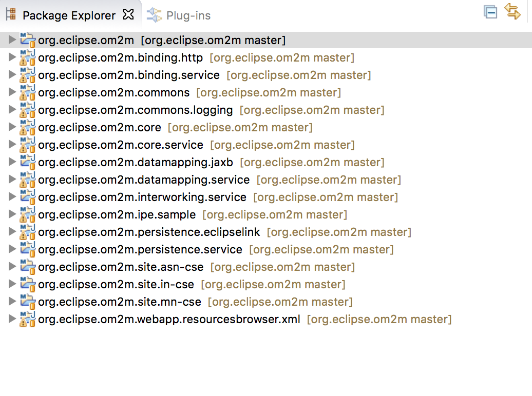Expand the org.eclipse.om2m root project
Screen dimensions: 532x396
(x=12, y=39)
